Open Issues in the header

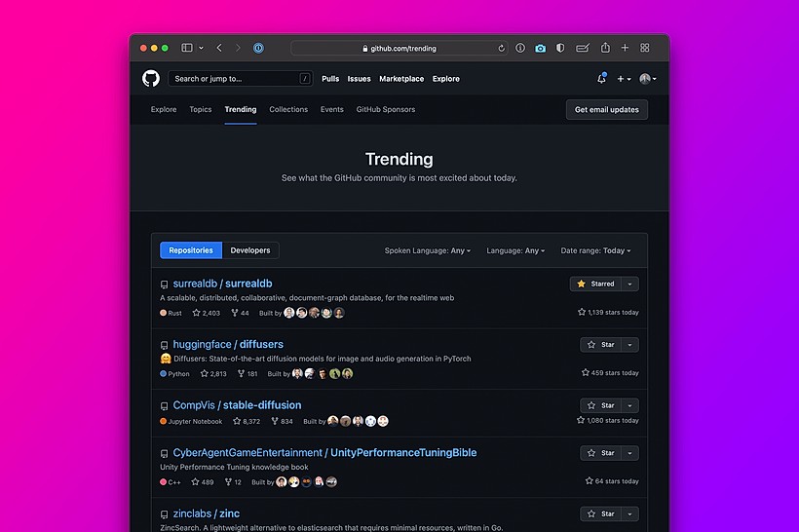coord(359,79)
